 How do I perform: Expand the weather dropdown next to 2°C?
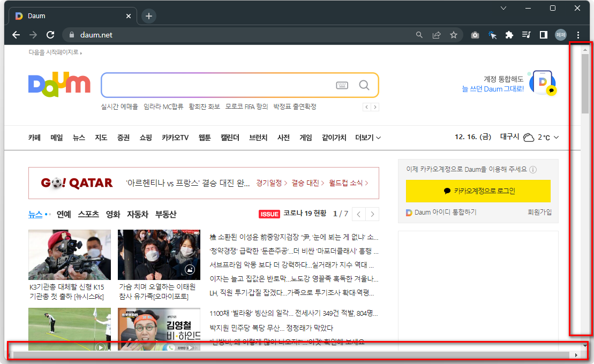pos(556,137)
